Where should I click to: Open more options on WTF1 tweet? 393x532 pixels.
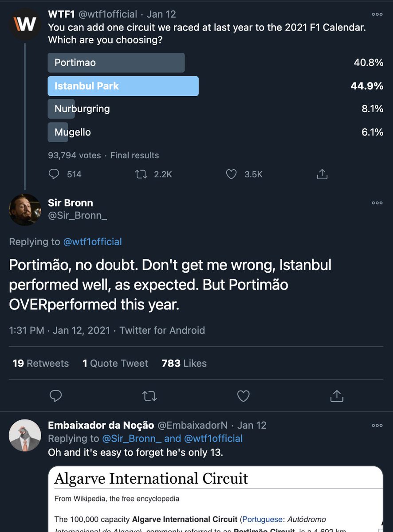(377, 14)
